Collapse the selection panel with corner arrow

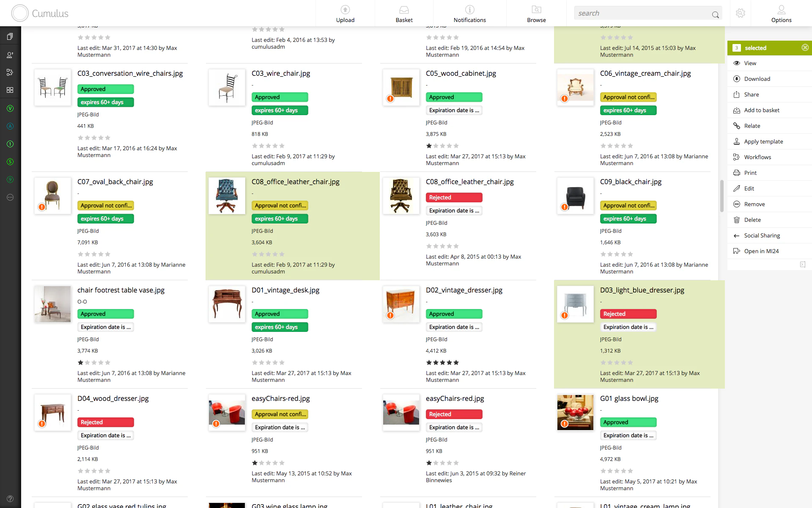[803, 264]
